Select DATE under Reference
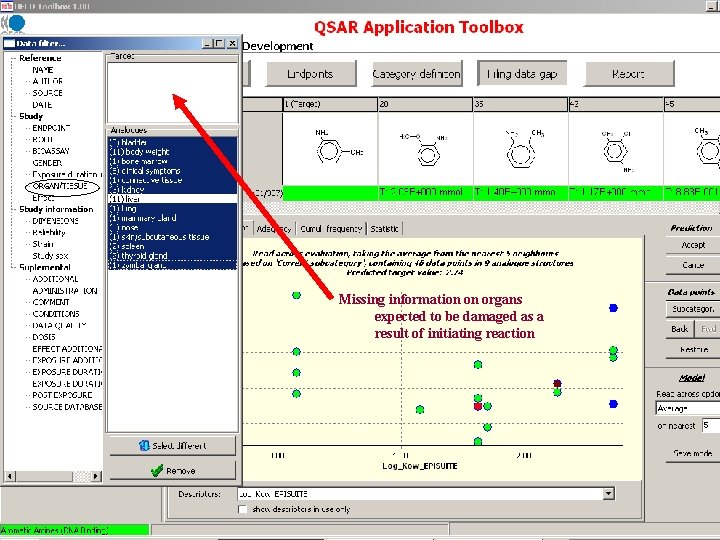Viewport: 720px width, 540px height. tap(42, 105)
